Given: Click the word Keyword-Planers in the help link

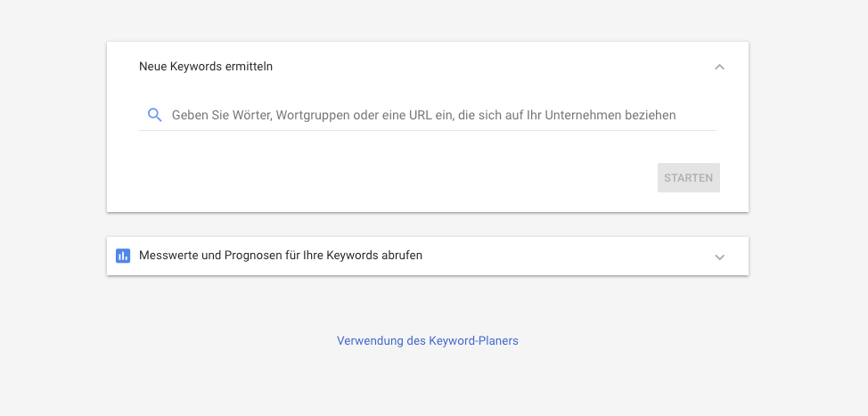Looking at the screenshot, I should 473,341.
